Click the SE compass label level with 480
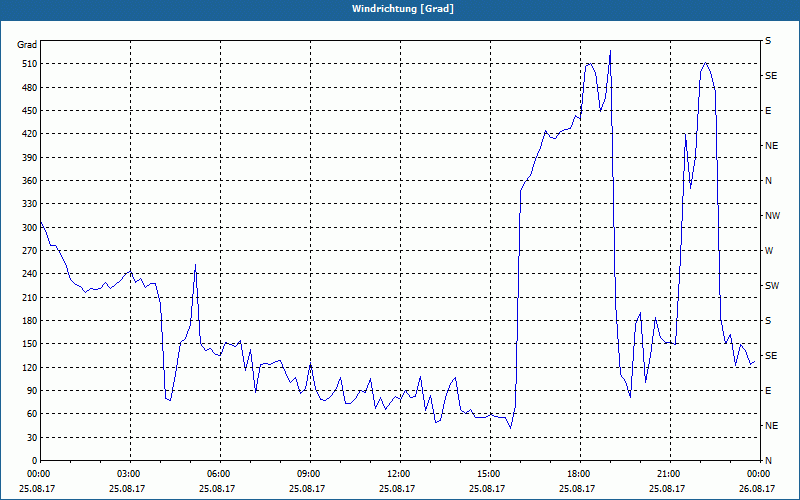Screen dimensions: 800x500 coord(771,76)
